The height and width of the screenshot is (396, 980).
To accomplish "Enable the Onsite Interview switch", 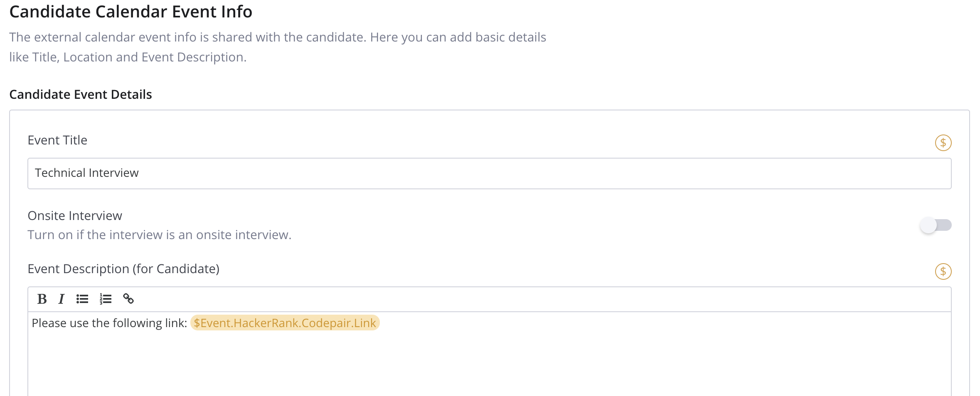I will [936, 225].
